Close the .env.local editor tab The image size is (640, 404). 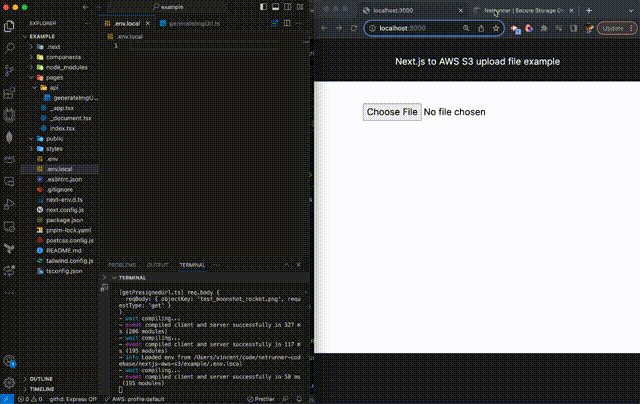point(148,24)
